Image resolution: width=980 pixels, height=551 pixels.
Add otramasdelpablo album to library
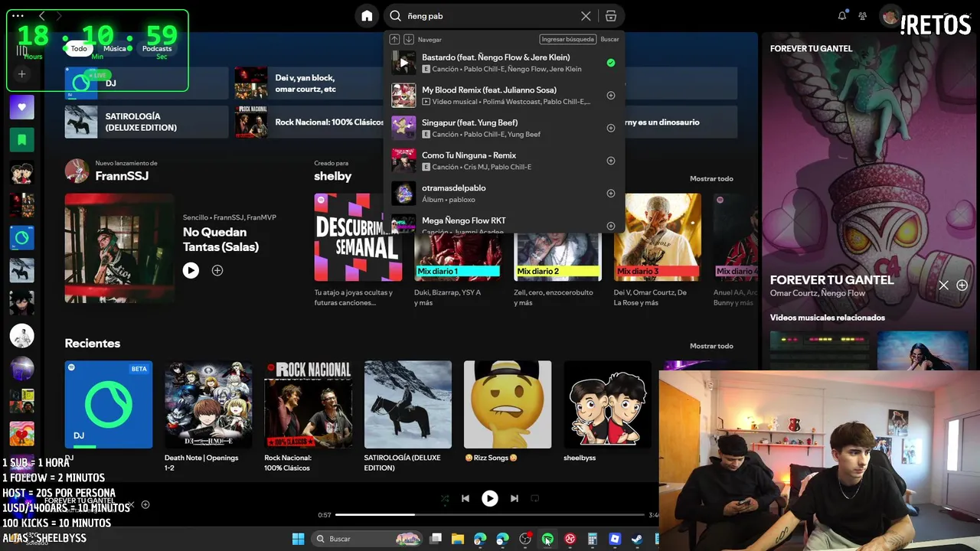click(x=611, y=194)
